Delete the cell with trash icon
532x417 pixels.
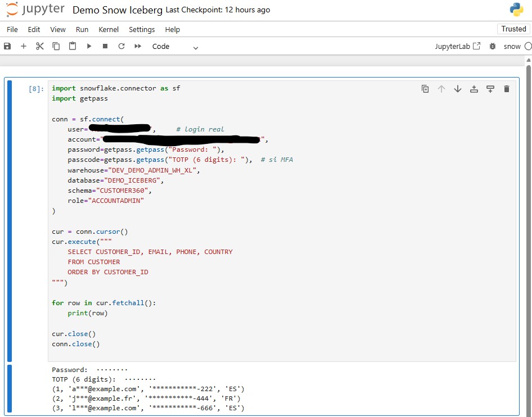click(507, 89)
